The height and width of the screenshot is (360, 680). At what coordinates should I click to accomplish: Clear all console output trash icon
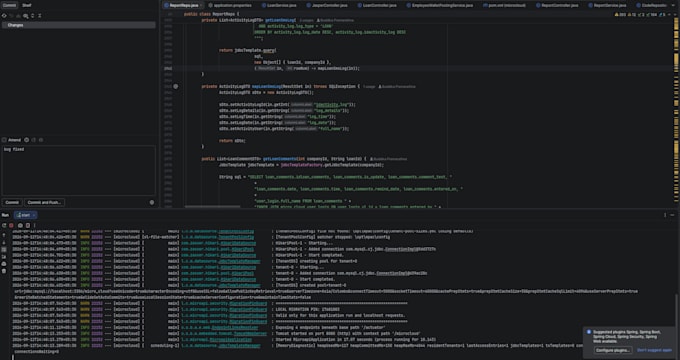pos(4,271)
